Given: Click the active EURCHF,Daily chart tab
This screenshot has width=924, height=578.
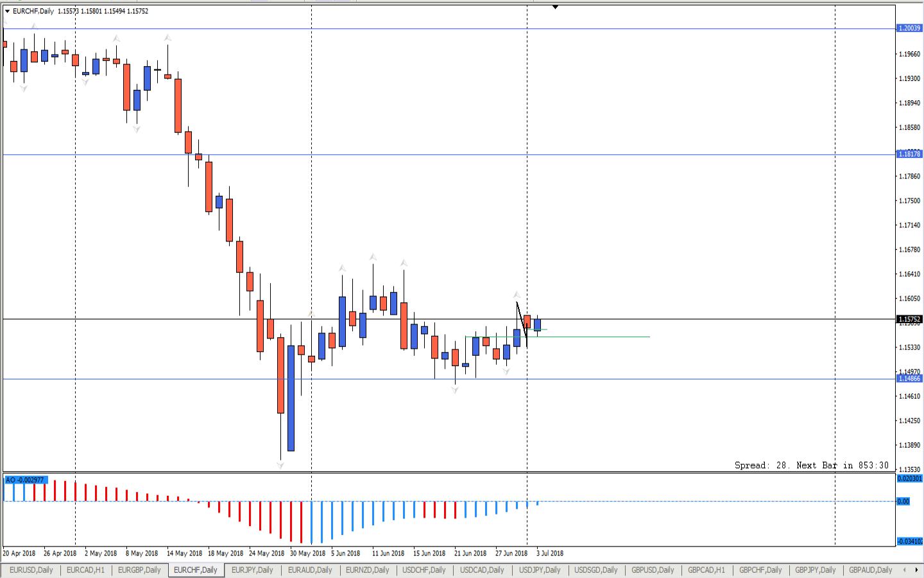Looking at the screenshot, I should click(x=196, y=570).
